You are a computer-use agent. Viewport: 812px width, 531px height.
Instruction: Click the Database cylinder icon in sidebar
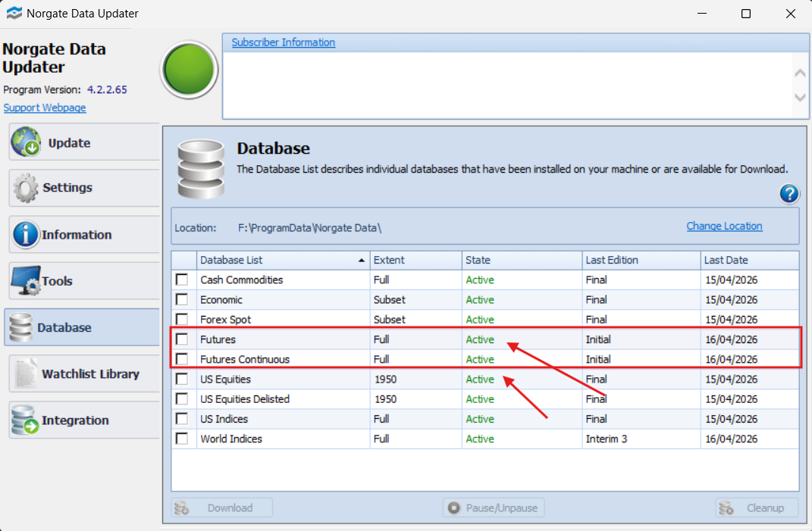coord(20,327)
